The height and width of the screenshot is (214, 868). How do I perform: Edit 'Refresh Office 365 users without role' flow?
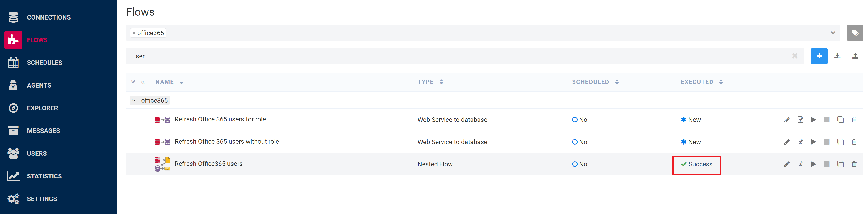click(787, 142)
